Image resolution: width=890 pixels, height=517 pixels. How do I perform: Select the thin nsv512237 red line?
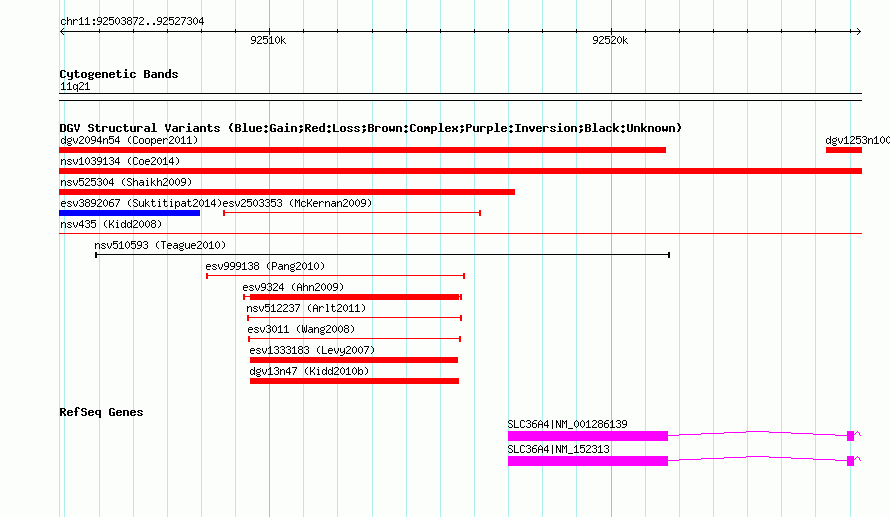[355, 318]
